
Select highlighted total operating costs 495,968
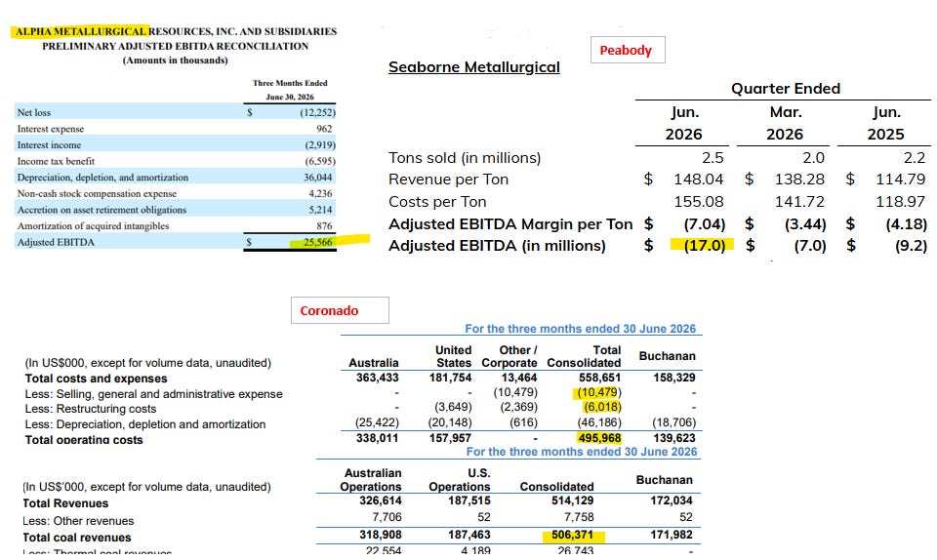(x=599, y=438)
